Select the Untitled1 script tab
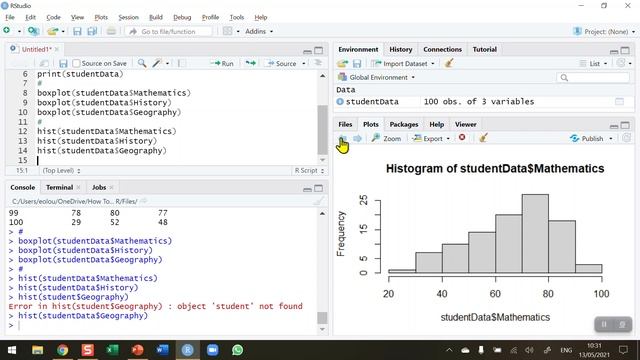The image size is (640, 360). [x=36, y=49]
